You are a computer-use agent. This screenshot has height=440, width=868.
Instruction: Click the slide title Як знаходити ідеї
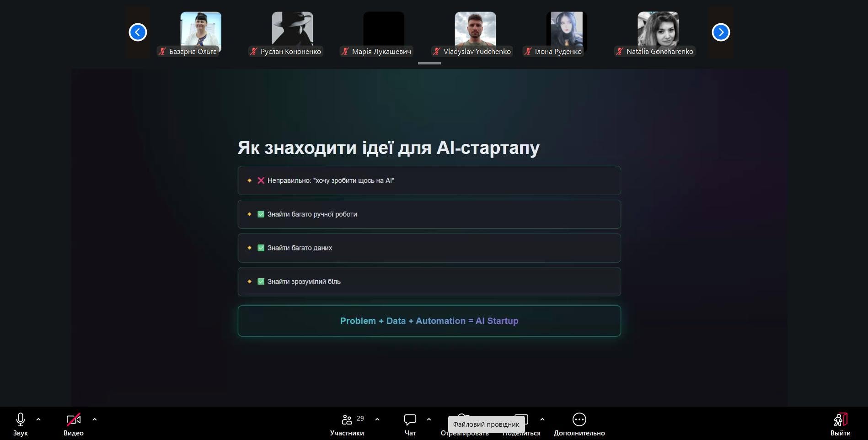click(x=388, y=148)
